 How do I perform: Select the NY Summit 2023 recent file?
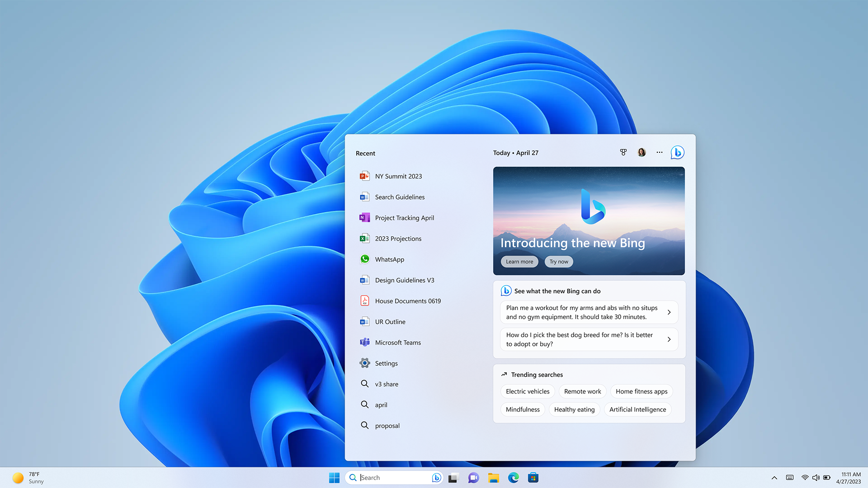point(398,176)
